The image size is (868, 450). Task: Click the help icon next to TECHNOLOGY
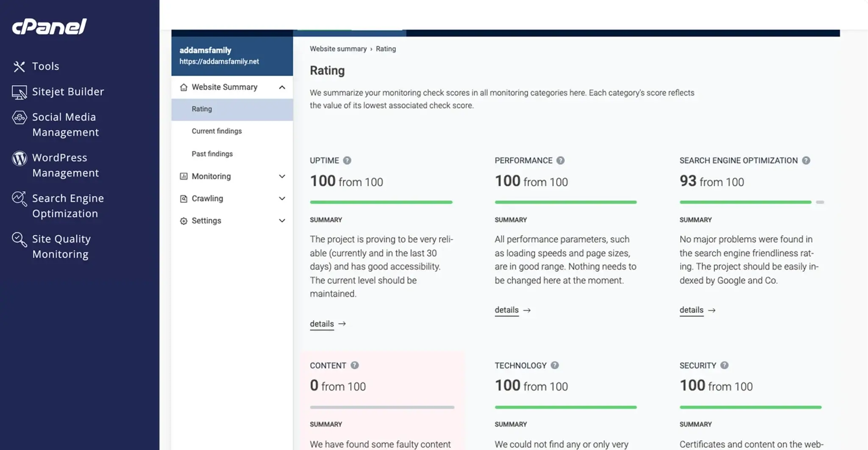[555, 365]
